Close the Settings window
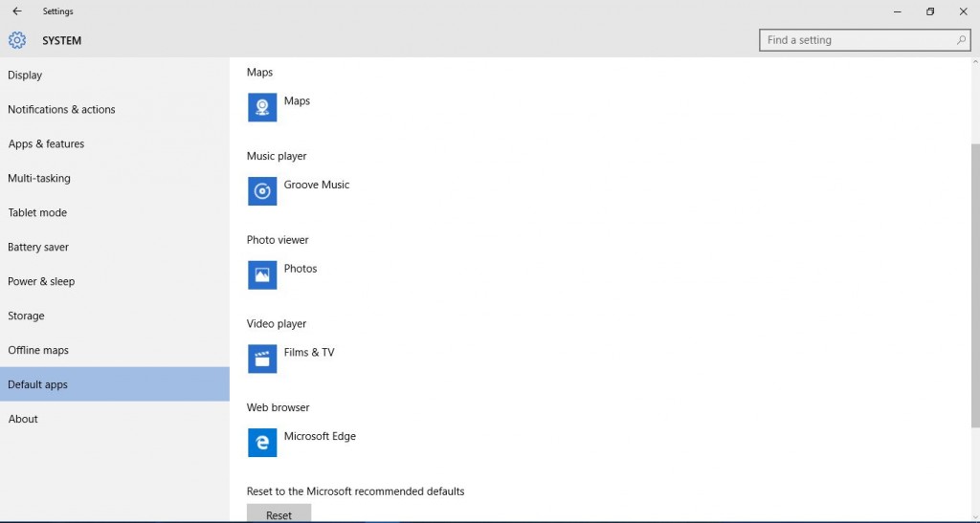Image resolution: width=980 pixels, height=523 pixels. point(963,11)
